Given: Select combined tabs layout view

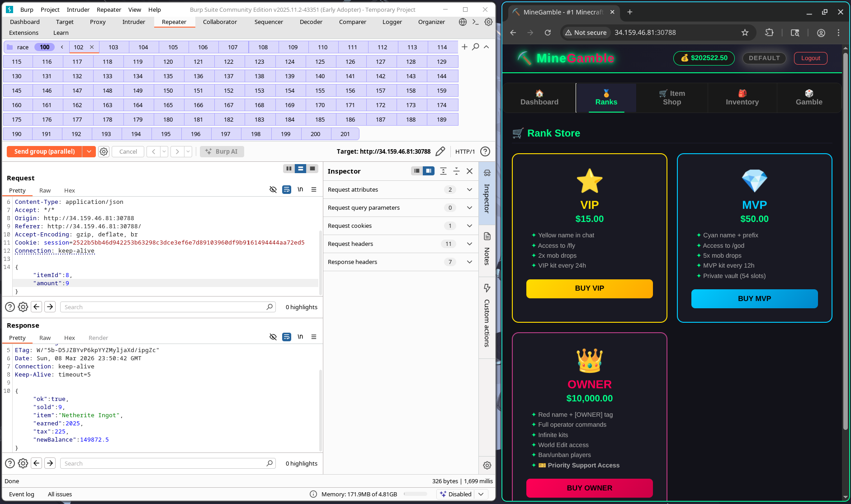Looking at the screenshot, I should tap(312, 169).
